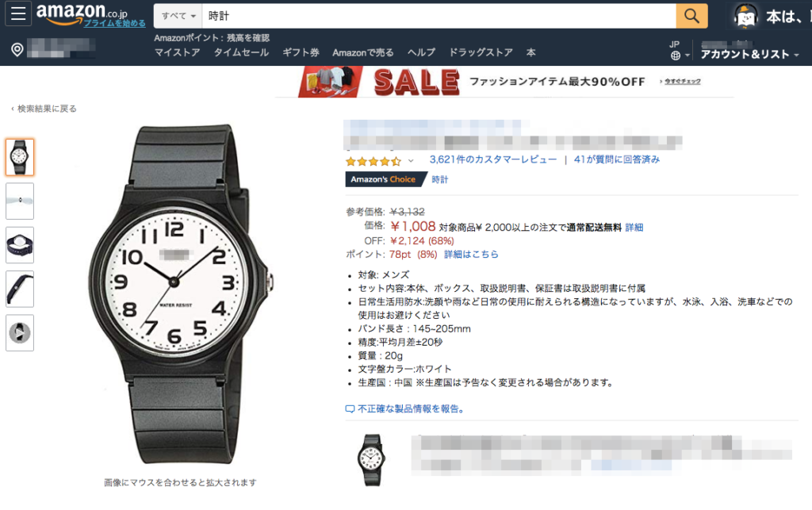Open the hamburger menu icon
Image resolution: width=812 pixels, height=510 pixels.
[18, 14]
